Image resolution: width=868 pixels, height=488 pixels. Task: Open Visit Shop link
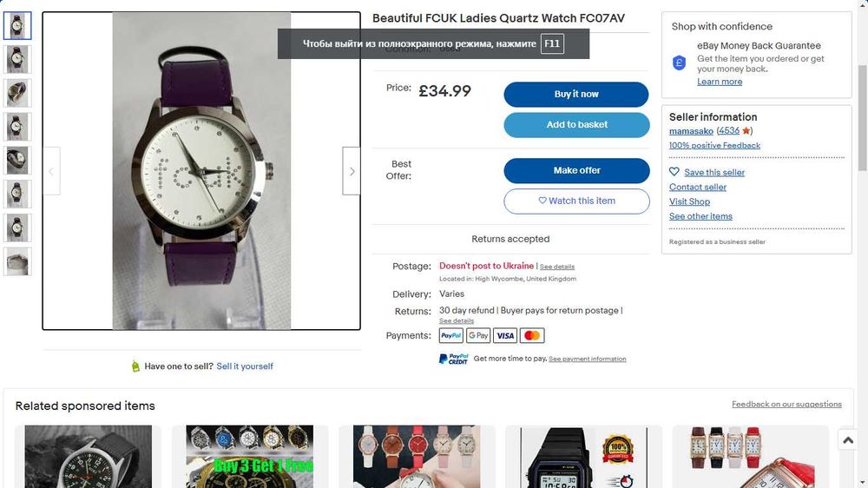tap(689, 201)
